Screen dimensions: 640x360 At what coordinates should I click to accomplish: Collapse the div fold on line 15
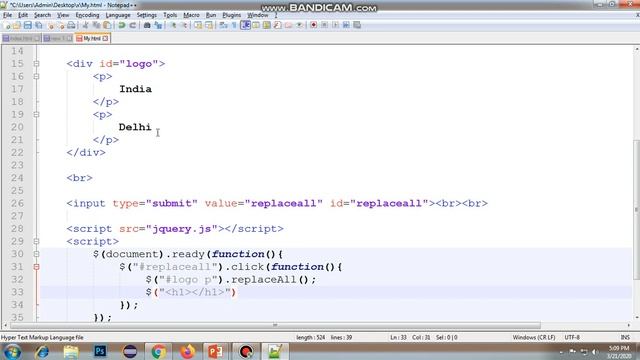point(36,64)
